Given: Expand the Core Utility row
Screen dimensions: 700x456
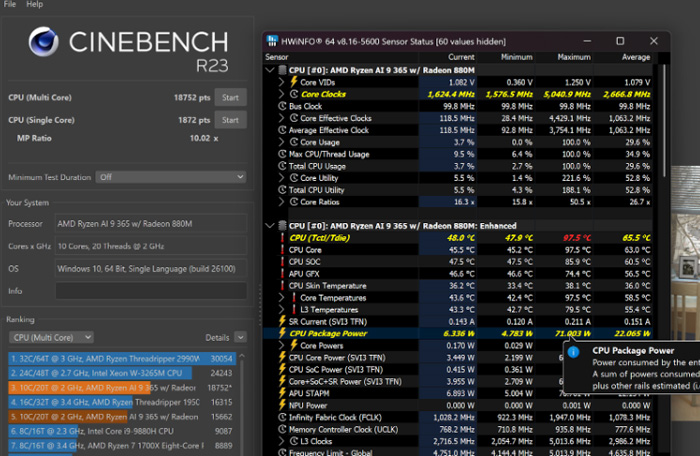Looking at the screenshot, I should [281, 178].
